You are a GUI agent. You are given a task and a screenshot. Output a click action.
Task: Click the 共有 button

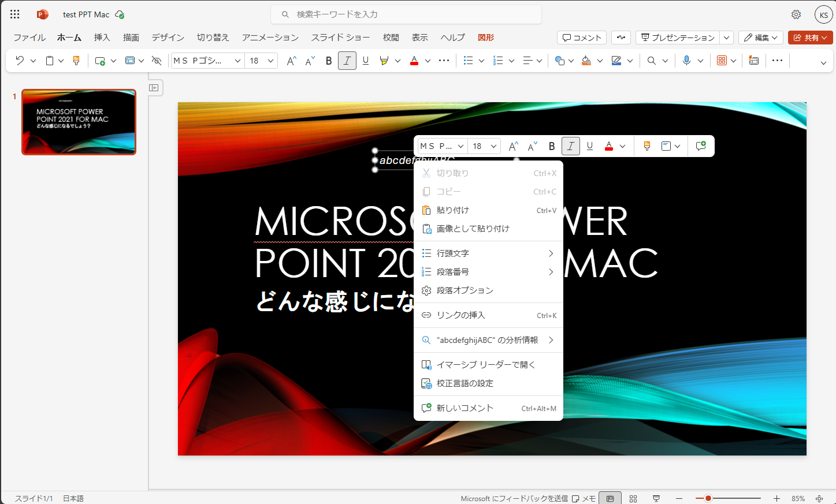[810, 37]
